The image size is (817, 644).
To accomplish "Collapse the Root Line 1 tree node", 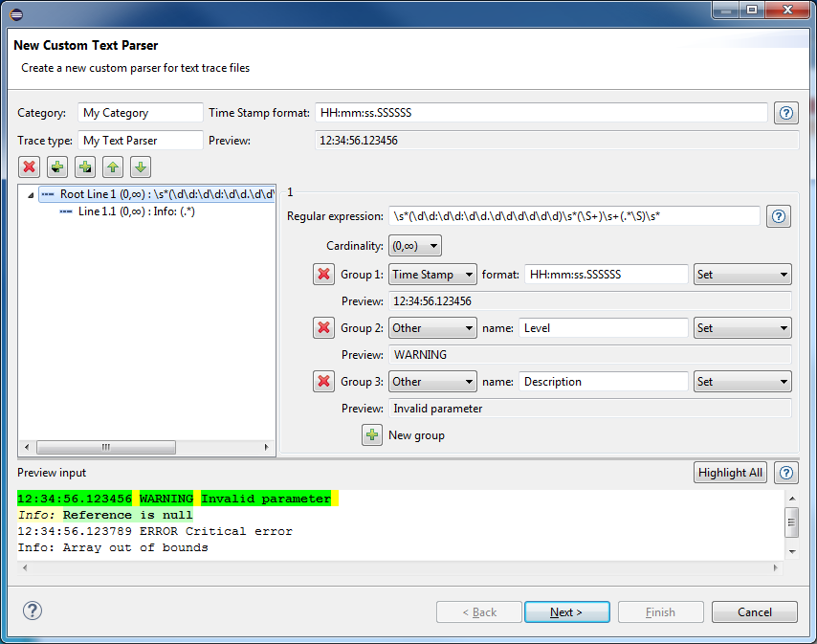I will [x=31, y=195].
